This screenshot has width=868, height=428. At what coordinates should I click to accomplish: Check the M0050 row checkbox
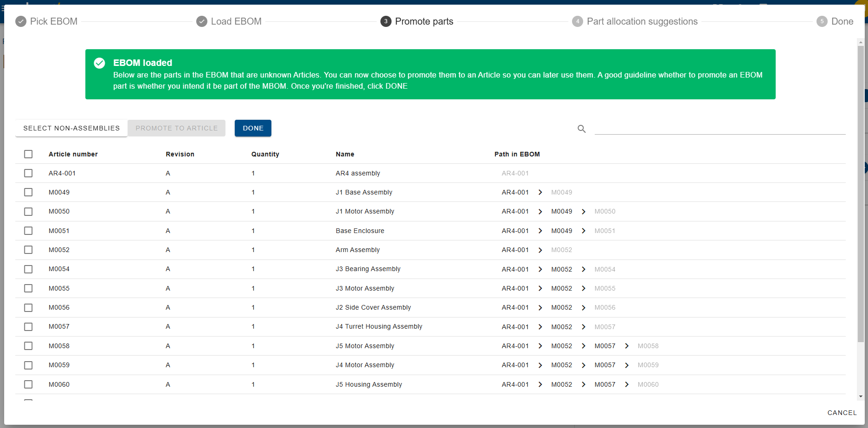[28, 212]
